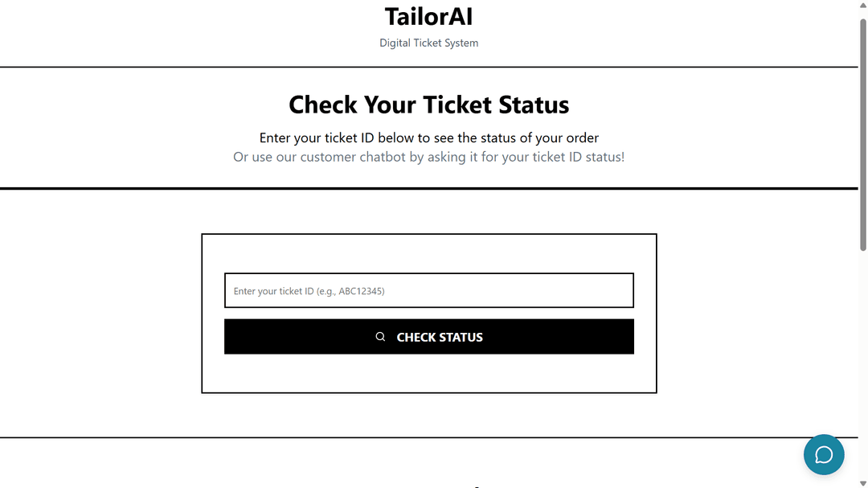Click the magnifying glass icon on Check Status
This screenshot has width=868, height=488.
pos(380,337)
